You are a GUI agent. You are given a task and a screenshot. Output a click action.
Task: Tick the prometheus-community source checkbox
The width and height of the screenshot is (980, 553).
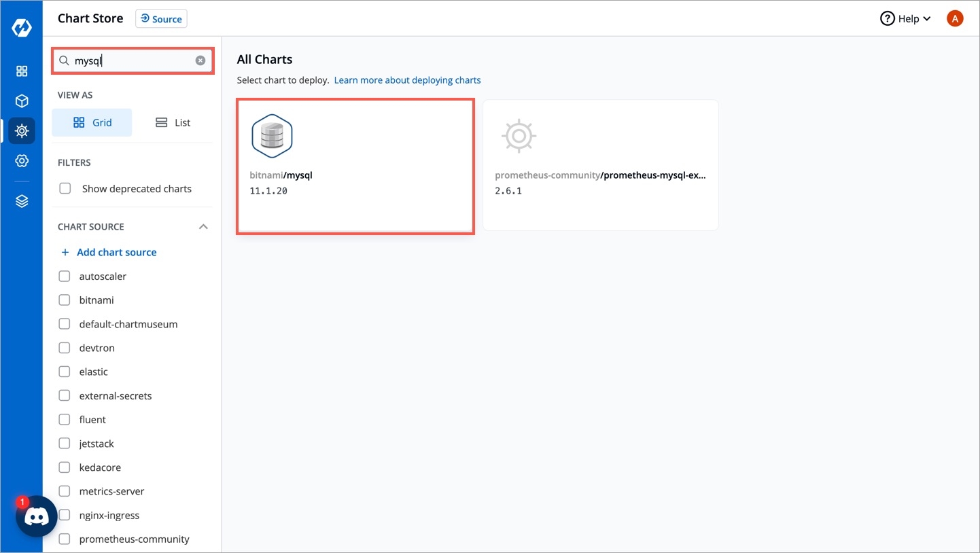[x=65, y=539]
